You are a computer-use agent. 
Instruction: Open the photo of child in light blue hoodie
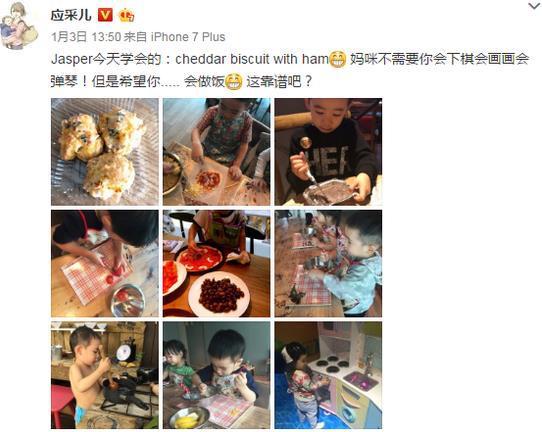click(x=328, y=263)
